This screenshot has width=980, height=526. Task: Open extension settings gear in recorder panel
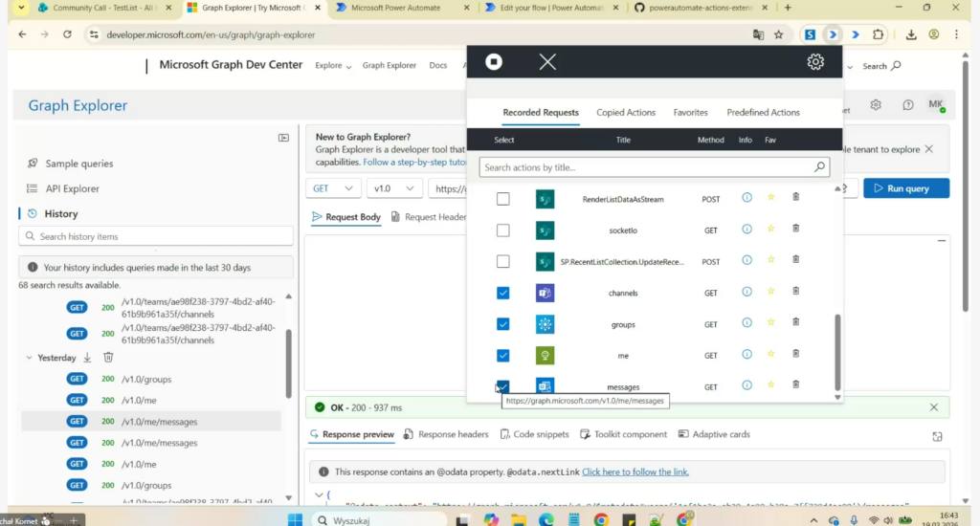coord(815,62)
